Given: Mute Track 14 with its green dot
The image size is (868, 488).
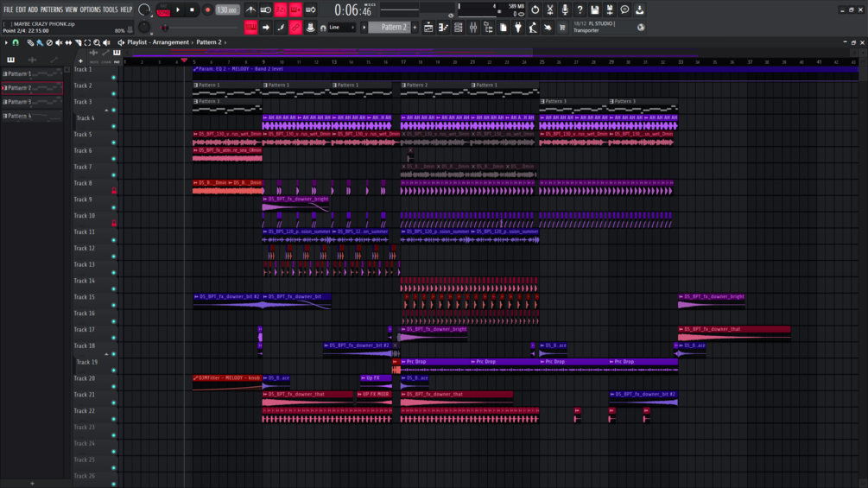Looking at the screenshot, I should coord(114,288).
